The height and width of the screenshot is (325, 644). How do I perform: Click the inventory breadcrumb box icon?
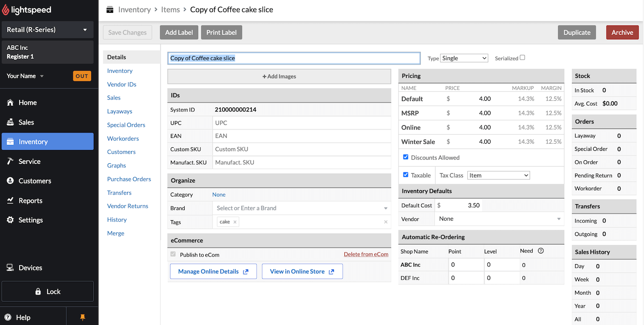[x=110, y=9]
